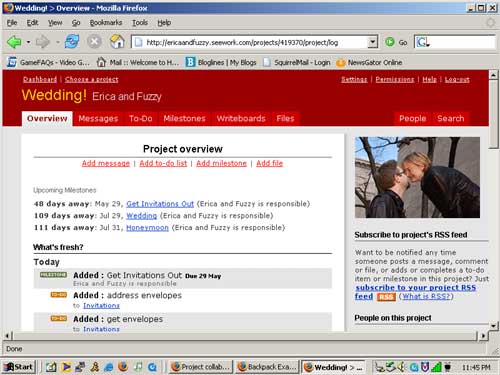Click the Add message link
The height and width of the screenshot is (375, 500).
[106, 163]
